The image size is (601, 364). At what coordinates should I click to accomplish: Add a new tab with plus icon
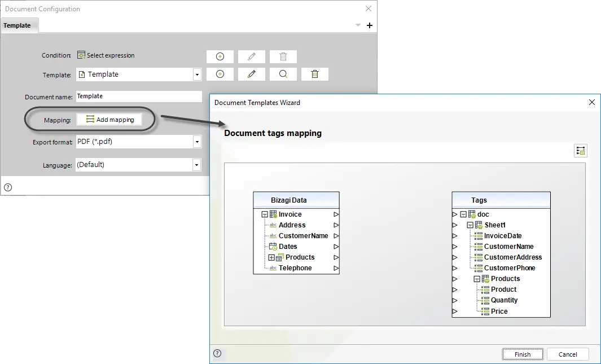pyautogui.click(x=370, y=25)
